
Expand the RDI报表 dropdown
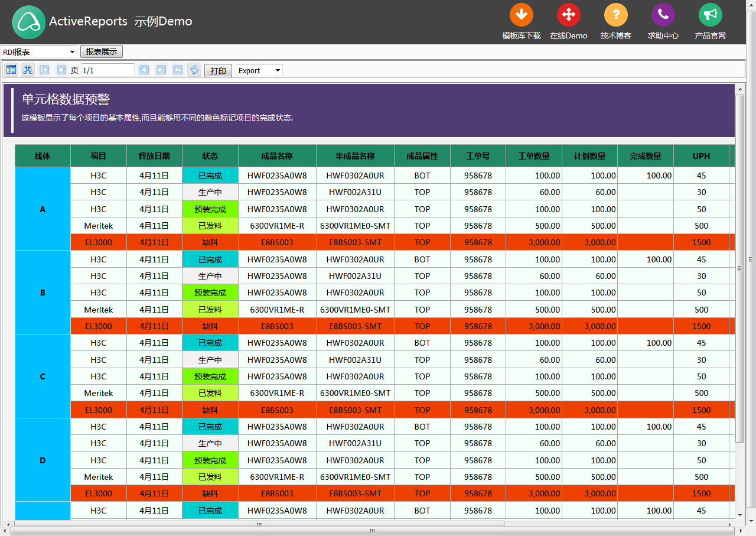(x=39, y=52)
